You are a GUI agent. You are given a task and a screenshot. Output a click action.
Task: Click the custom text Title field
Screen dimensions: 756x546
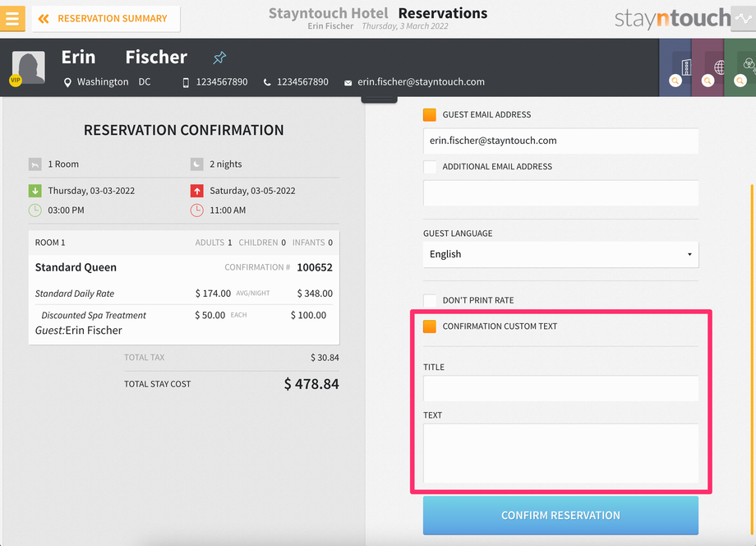click(560, 388)
